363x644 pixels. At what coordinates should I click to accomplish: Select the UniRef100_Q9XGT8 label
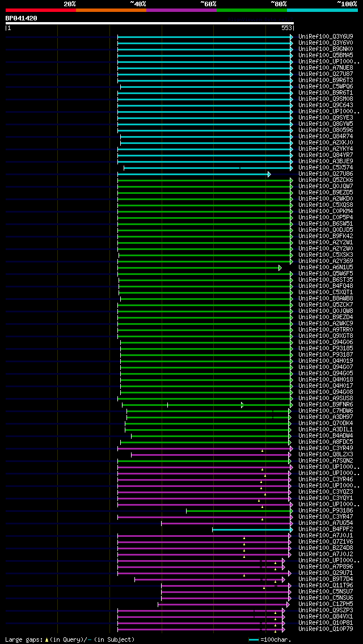point(326,336)
